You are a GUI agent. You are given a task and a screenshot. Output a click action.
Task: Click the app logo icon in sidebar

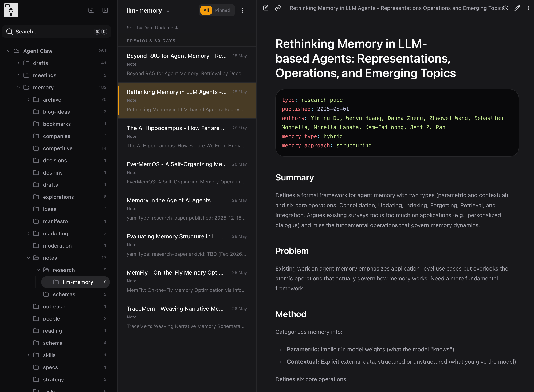(x=11, y=10)
